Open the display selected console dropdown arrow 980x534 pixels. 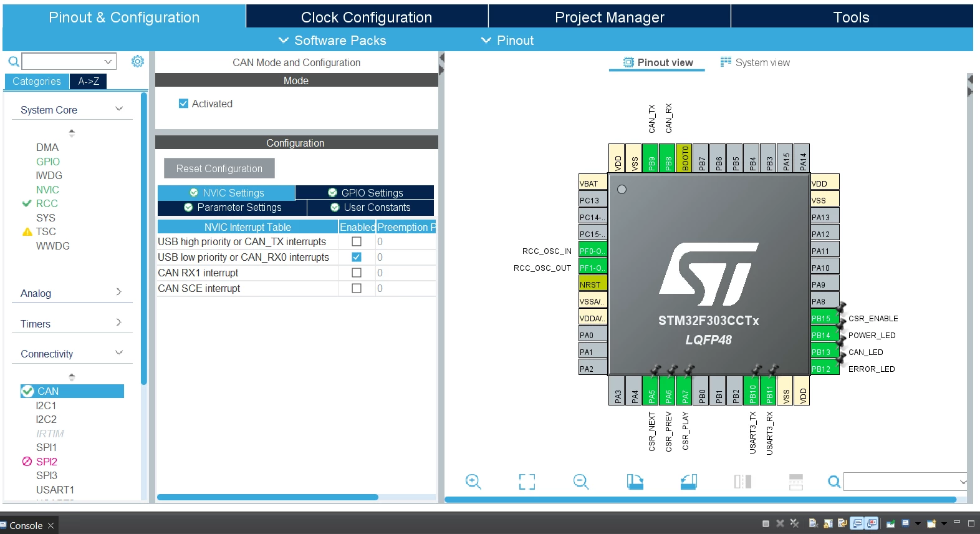pos(918,524)
